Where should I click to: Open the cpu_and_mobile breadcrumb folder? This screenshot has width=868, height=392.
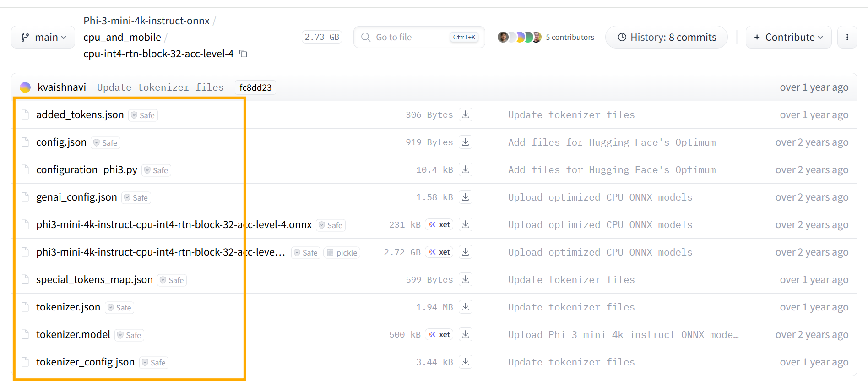pyautogui.click(x=122, y=37)
